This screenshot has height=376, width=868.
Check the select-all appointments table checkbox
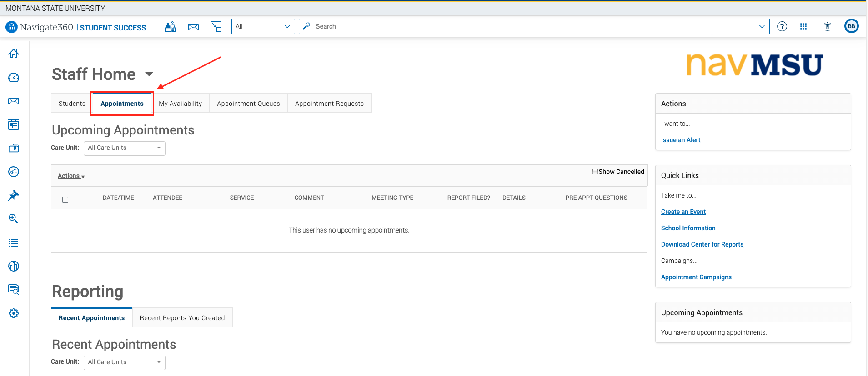65,199
